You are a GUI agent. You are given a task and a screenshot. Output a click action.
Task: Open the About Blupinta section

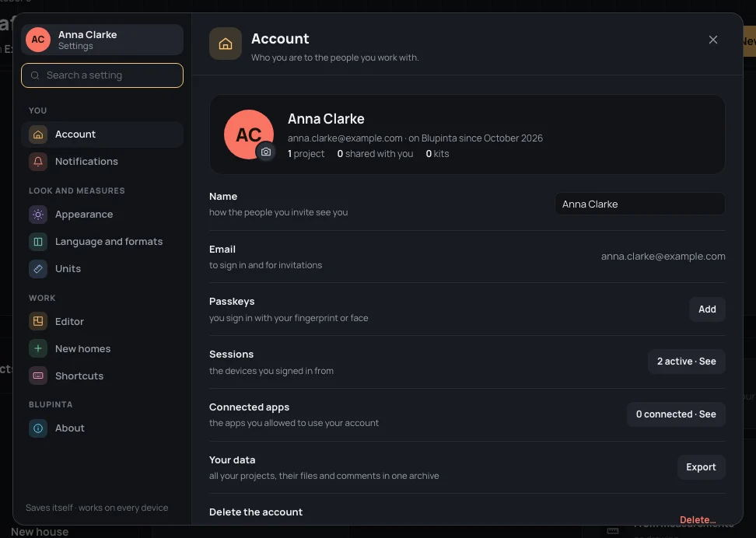(x=102, y=428)
